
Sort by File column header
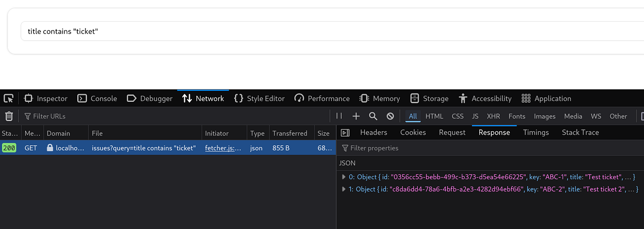[x=145, y=133]
